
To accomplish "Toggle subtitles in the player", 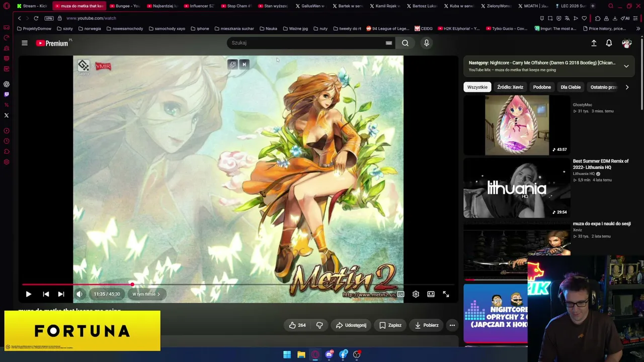I will pos(400,294).
